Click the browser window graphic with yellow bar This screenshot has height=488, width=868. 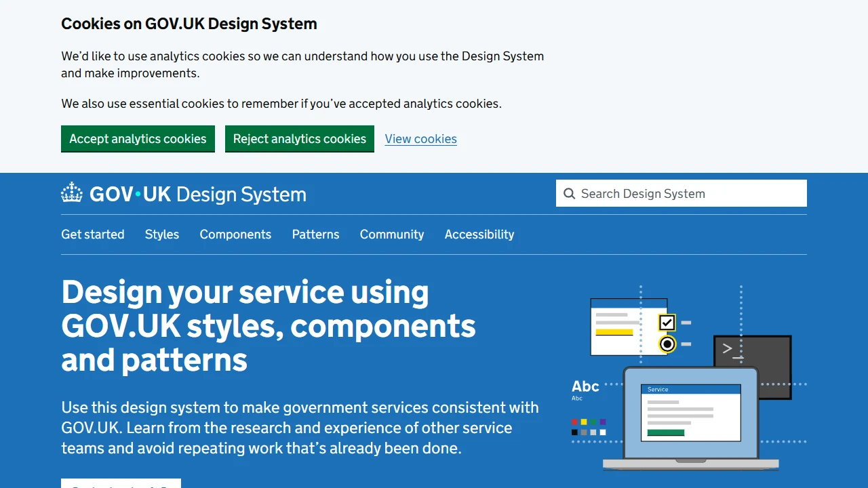click(x=620, y=325)
